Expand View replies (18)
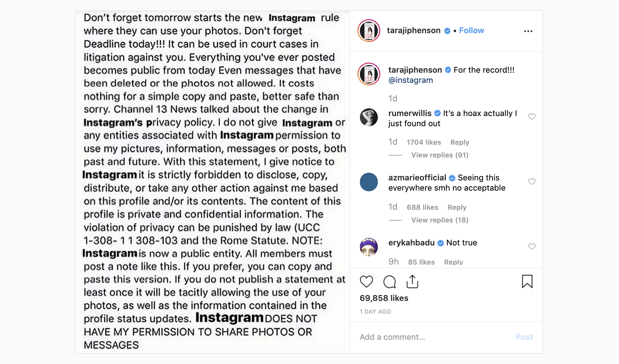This screenshot has width=619, height=364. tap(440, 220)
